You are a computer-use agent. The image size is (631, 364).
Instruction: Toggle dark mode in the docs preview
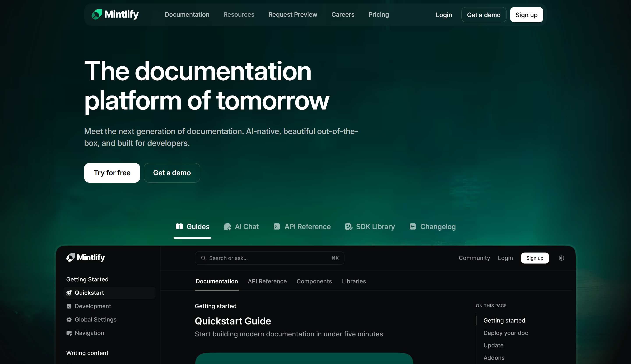pos(562,258)
